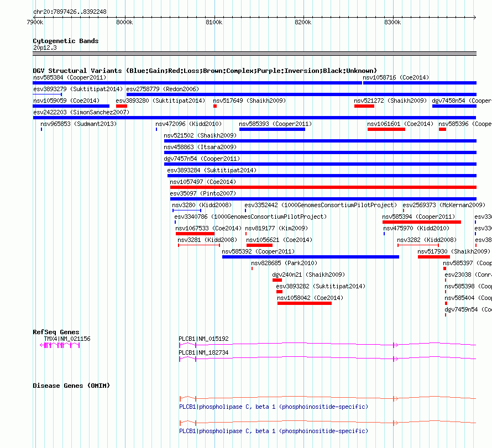The height and width of the screenshot is (448, 492).
Task: Select the nsv3282 (Kidd2008) interval
Action: pos(418,245)
